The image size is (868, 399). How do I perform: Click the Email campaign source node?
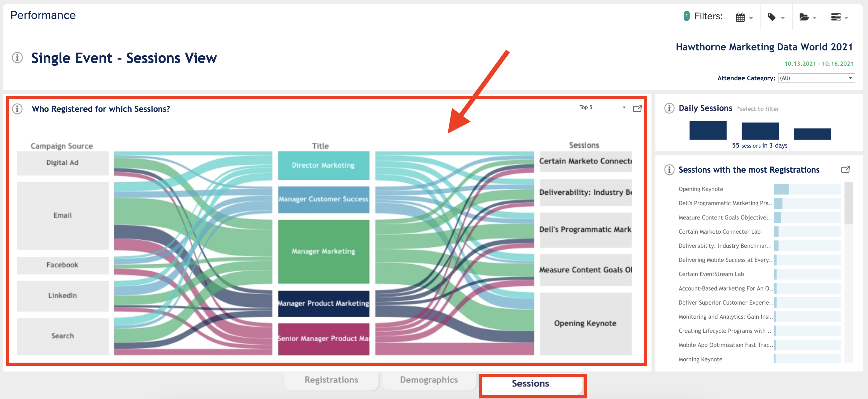tap(63, 216)
